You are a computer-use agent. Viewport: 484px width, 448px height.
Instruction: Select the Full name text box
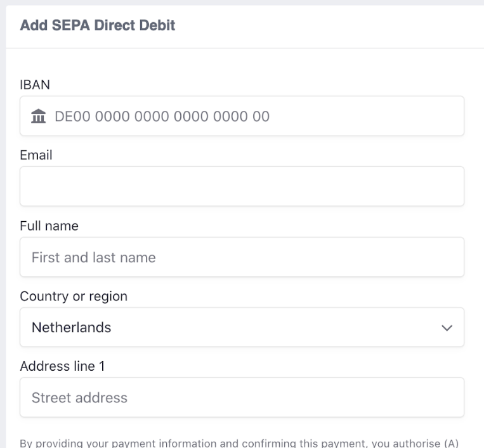point(242,257)
